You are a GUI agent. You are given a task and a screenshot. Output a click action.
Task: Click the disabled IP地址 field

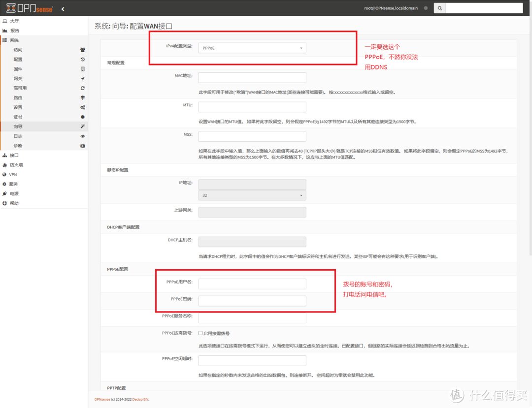click(x=252, y=185)
